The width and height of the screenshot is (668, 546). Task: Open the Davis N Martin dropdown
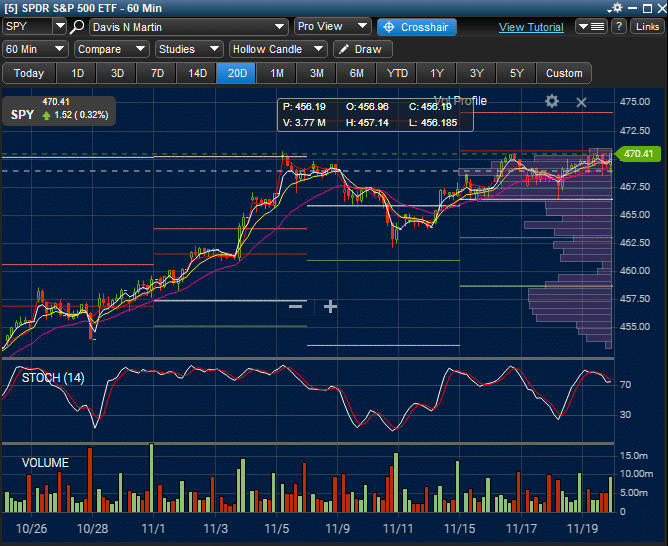click(x=189, y=27)
